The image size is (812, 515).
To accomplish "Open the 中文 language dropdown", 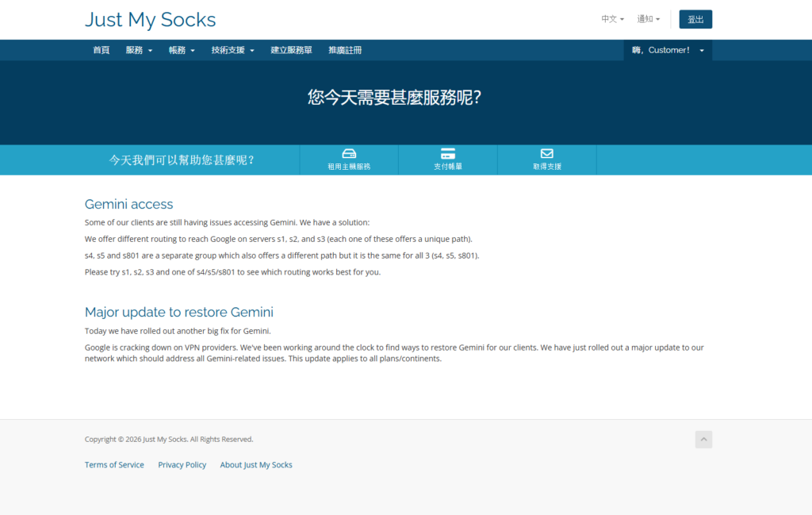I will click(x=612, y=19).
